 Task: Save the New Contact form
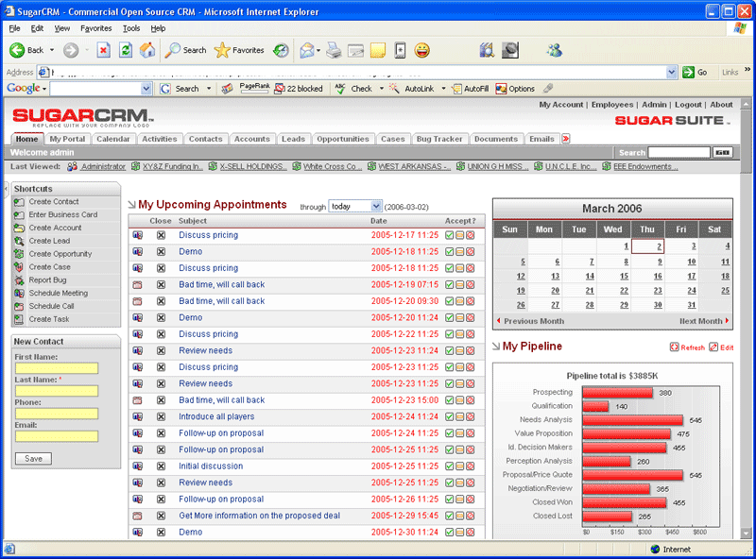[33, 459]
